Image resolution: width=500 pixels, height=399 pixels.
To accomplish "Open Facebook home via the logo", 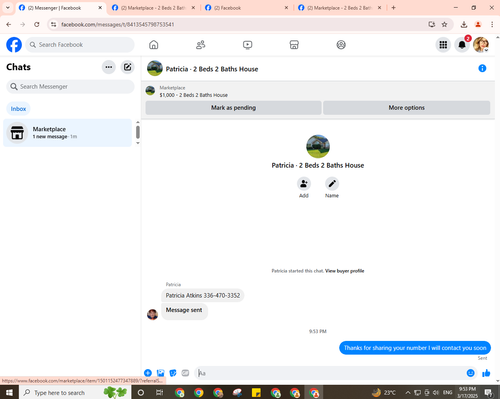I will click(x=14, y=45).
